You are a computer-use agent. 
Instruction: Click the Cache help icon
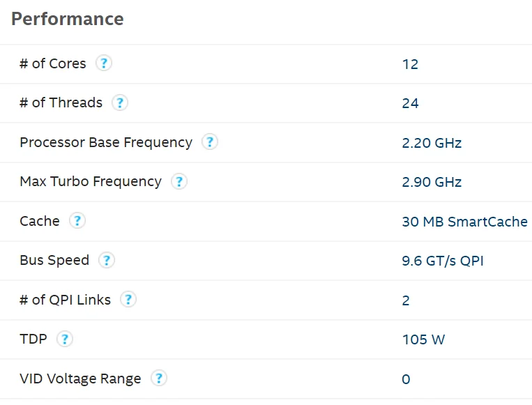click(x=77, y=221)
